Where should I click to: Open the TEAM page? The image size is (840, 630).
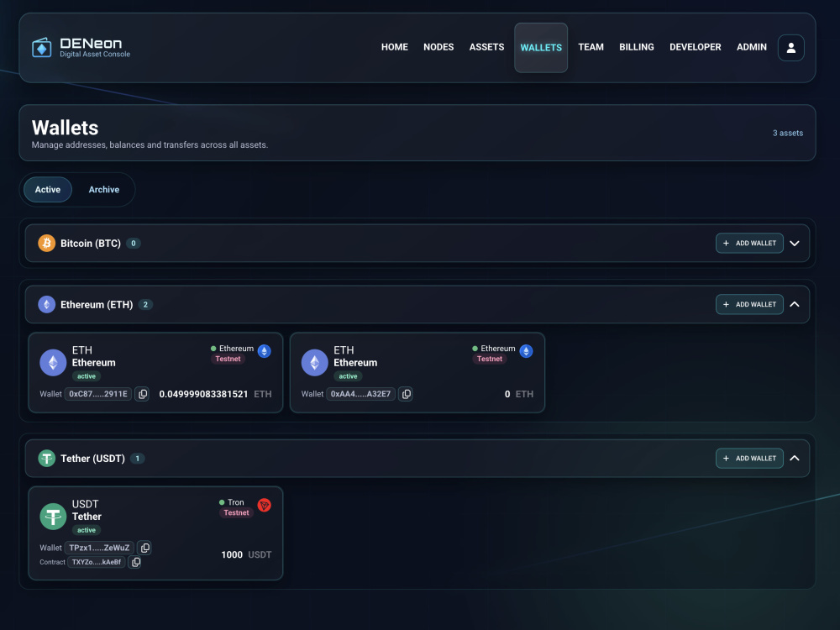(x=591, y=47)
